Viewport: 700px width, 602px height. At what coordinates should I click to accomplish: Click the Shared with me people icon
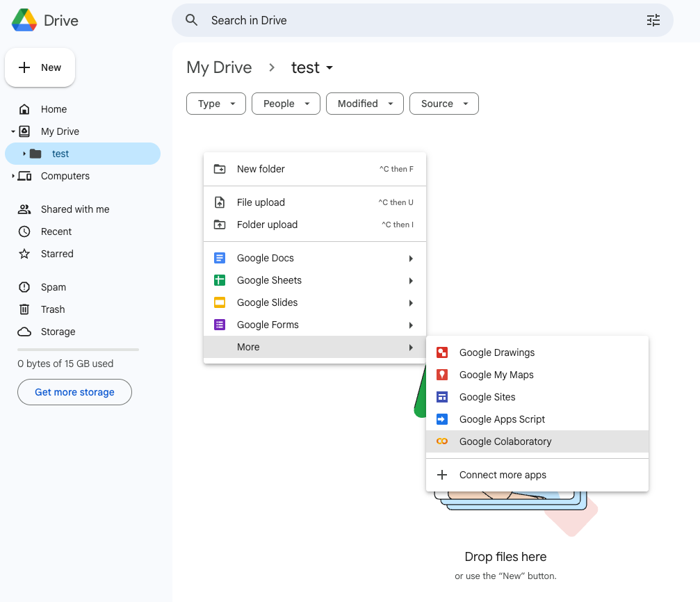click(24, 209)
